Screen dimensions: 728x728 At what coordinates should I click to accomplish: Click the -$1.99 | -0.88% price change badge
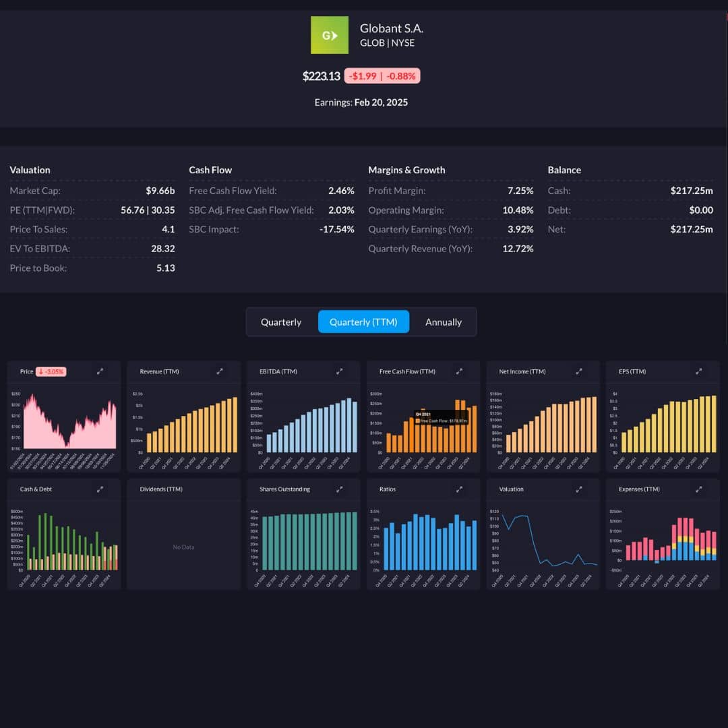[382, 76]
